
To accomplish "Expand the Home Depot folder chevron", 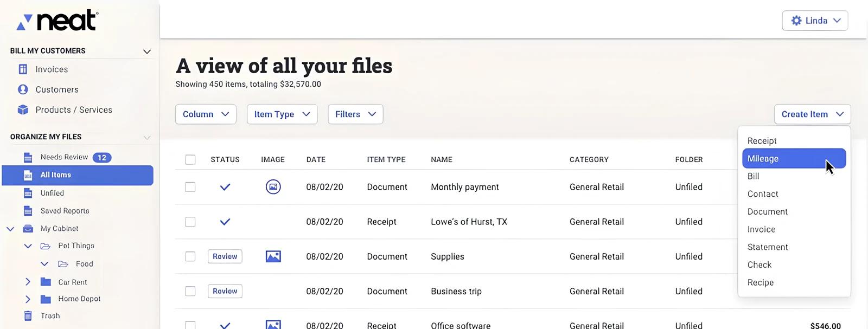I will (x=28, y=299).
